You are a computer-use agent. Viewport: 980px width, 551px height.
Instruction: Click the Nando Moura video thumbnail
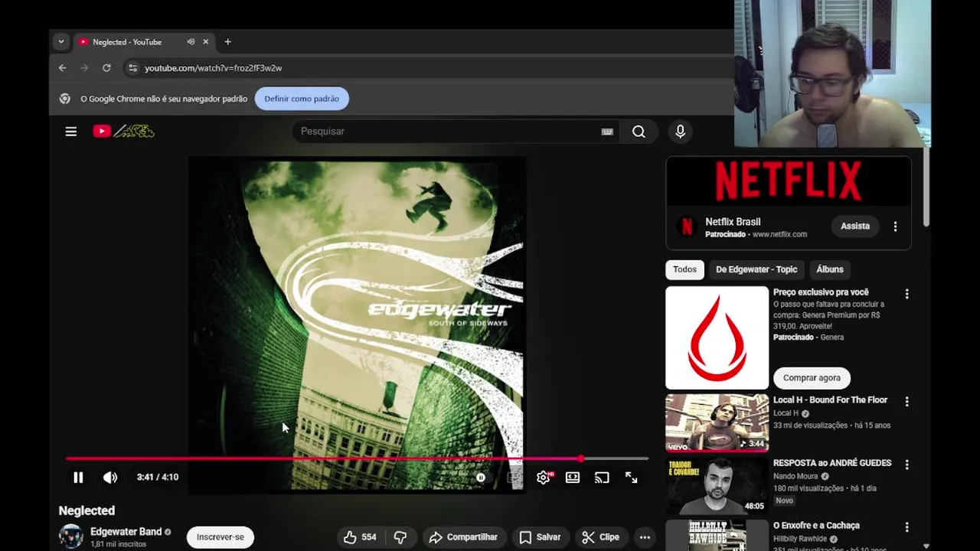pyautogui.click(x=717, y=485)
